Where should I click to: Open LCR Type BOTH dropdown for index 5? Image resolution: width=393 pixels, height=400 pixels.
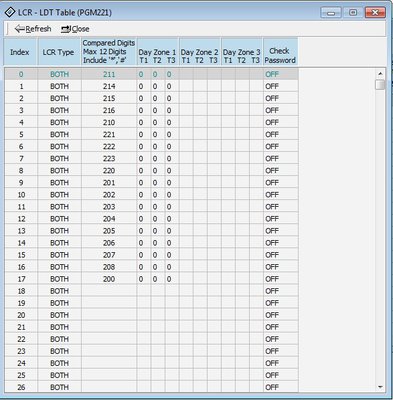click(x=59, y=135)
